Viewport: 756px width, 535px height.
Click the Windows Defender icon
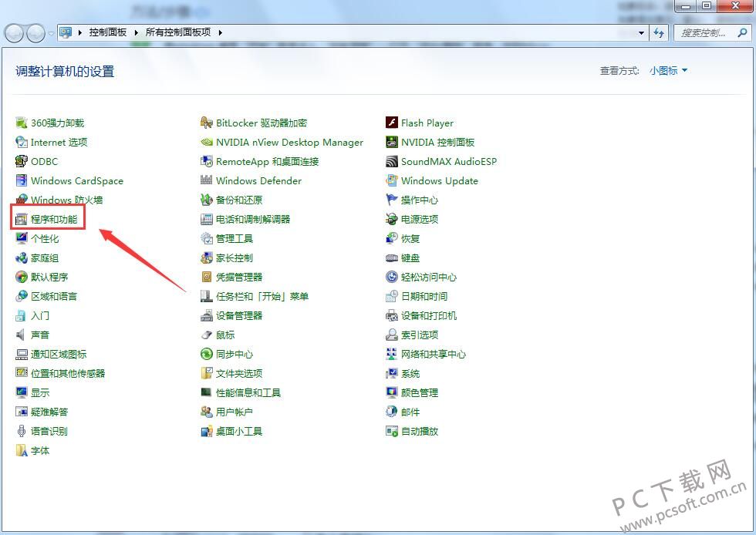tap(207, 180)
